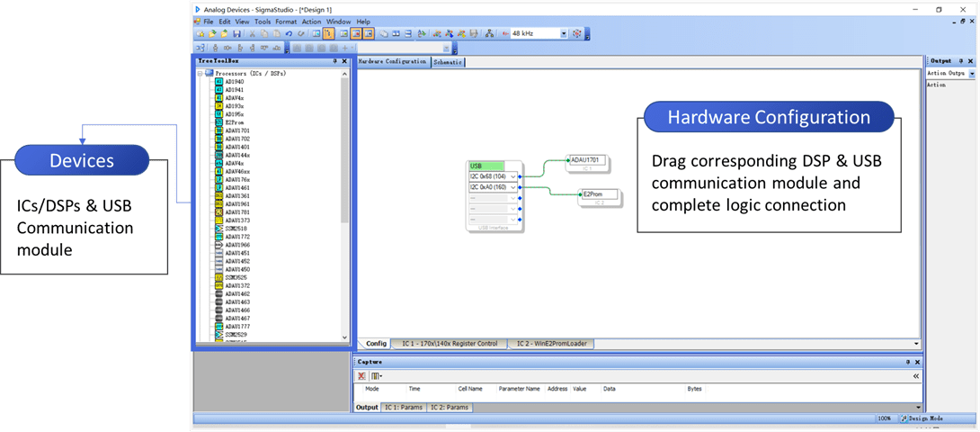Expand the I2C 0xA0 (160) address dropdown

[x=512, y=187]
